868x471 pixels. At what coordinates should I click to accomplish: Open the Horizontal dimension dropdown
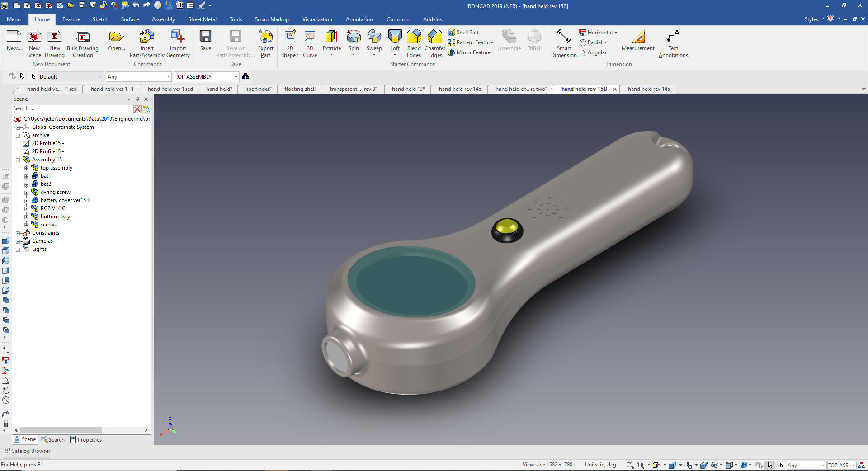point(616,33)
